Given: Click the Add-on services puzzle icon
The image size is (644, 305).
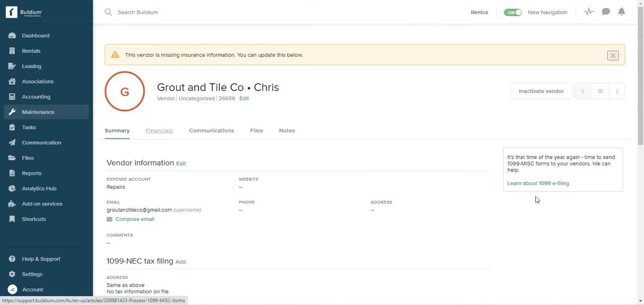Looking at the screenshot, I should tap(12, 204).
